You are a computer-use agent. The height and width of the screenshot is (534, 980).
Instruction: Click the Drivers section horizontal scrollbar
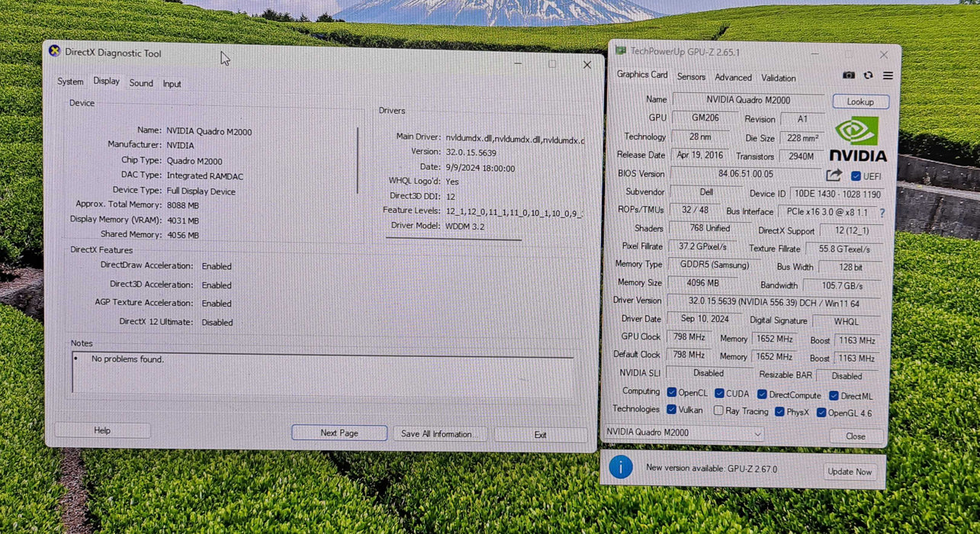(x=454, y=239)
